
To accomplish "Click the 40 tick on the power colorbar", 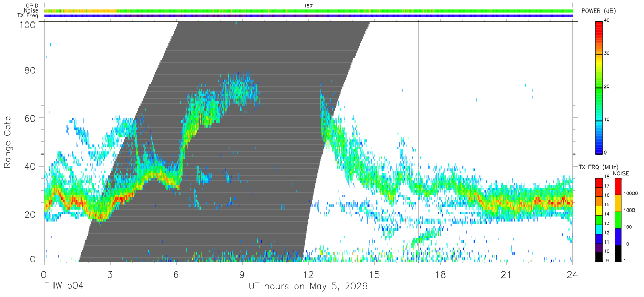I will [607, 20].
